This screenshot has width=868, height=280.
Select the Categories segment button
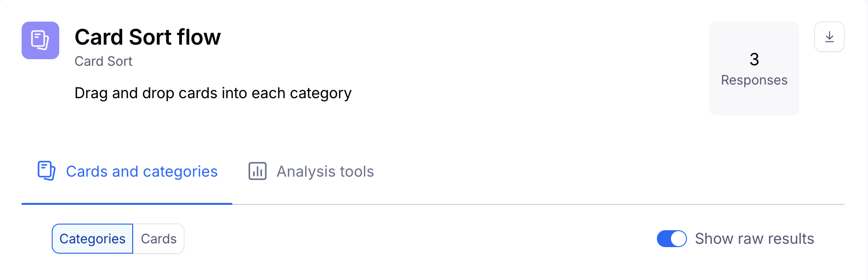coord(93,239)
